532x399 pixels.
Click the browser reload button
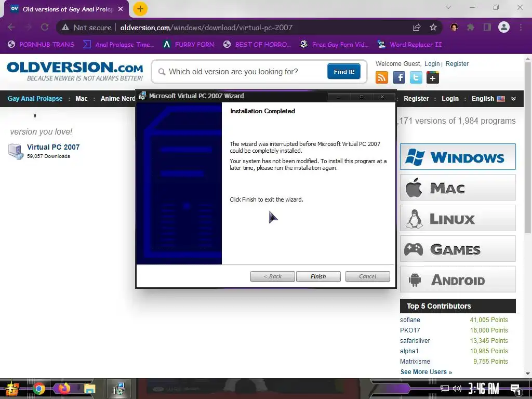(x=45, y=27)
